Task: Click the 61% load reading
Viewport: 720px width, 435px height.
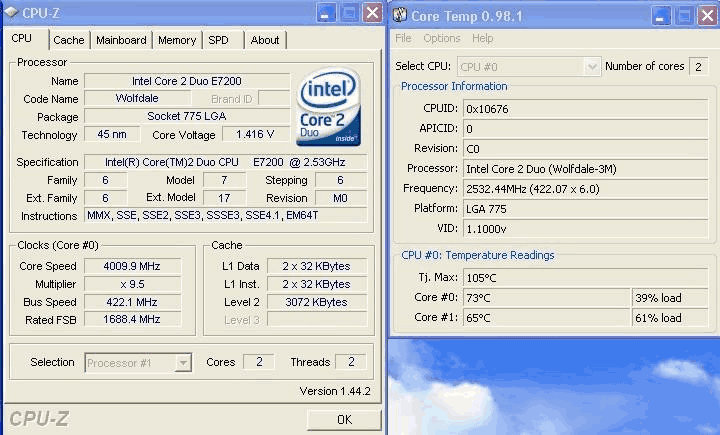Action: point(670,318)
